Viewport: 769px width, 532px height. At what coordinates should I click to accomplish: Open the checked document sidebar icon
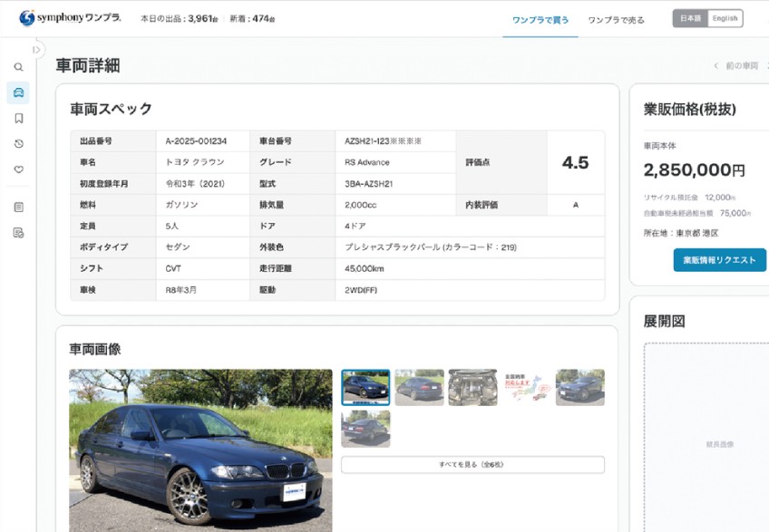[x=18, y=233]
